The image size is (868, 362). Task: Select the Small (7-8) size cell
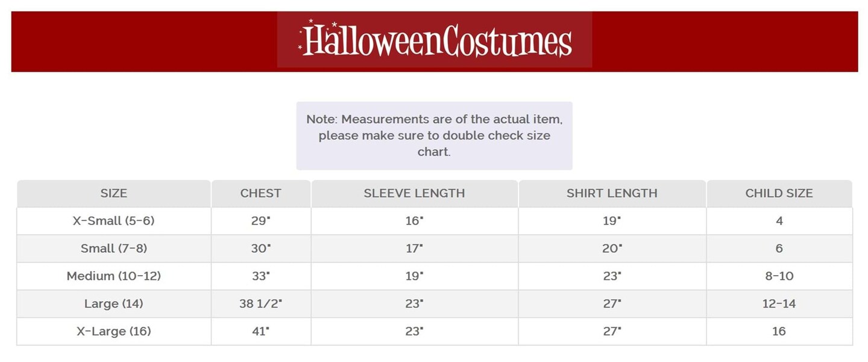(114, 249)
